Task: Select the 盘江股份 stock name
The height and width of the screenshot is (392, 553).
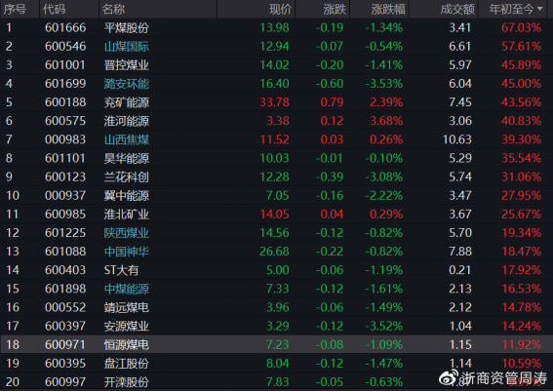Action: (127, 364)
